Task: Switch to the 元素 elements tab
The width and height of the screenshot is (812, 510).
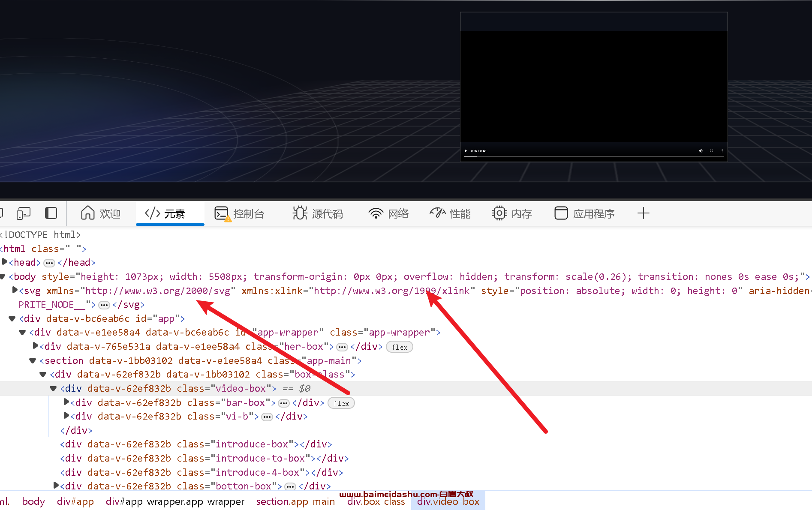Action: click(x=170, y=213)
